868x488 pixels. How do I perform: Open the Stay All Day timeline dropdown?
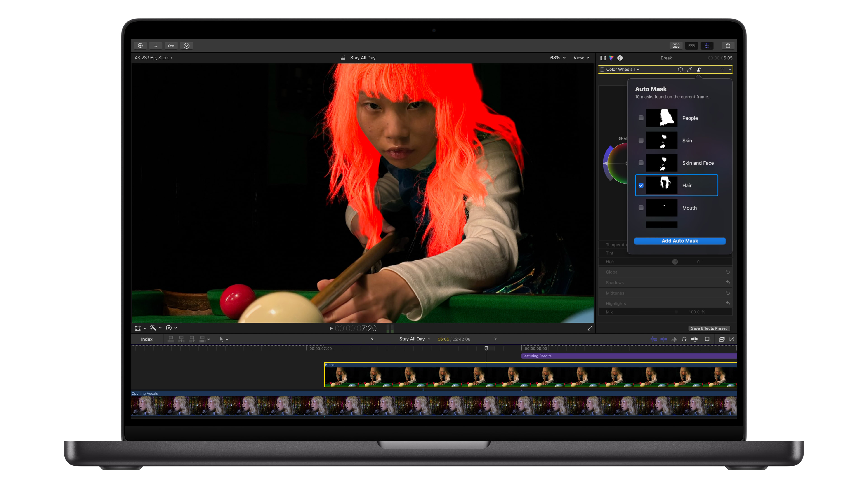[415, 339]
